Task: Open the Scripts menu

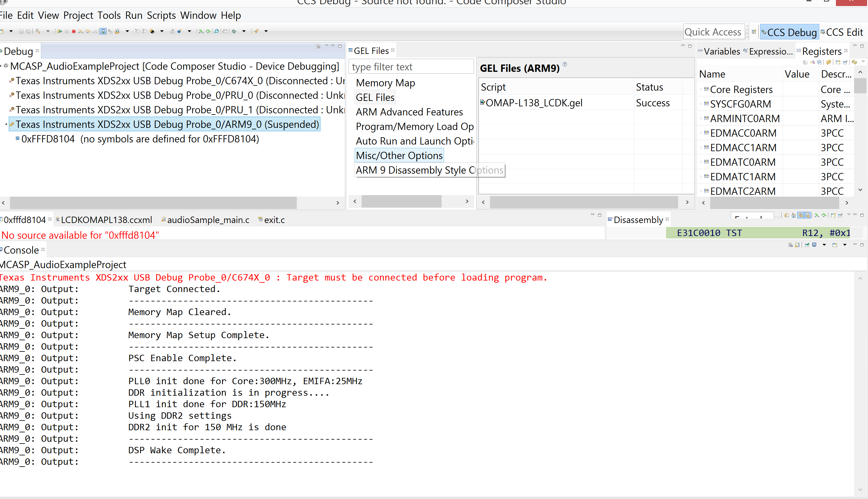Action: (x=161, y=15)
